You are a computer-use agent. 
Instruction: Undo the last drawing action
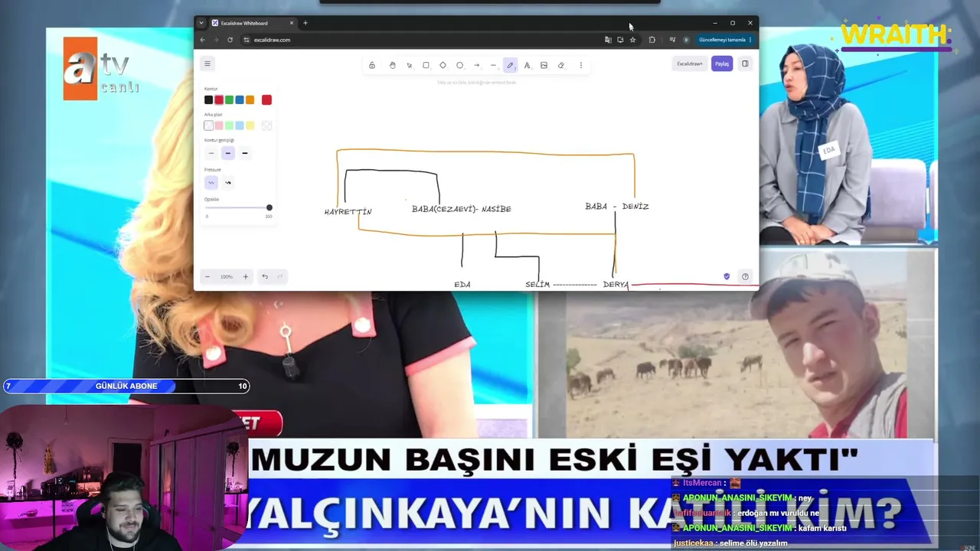[x=265, y=276]
